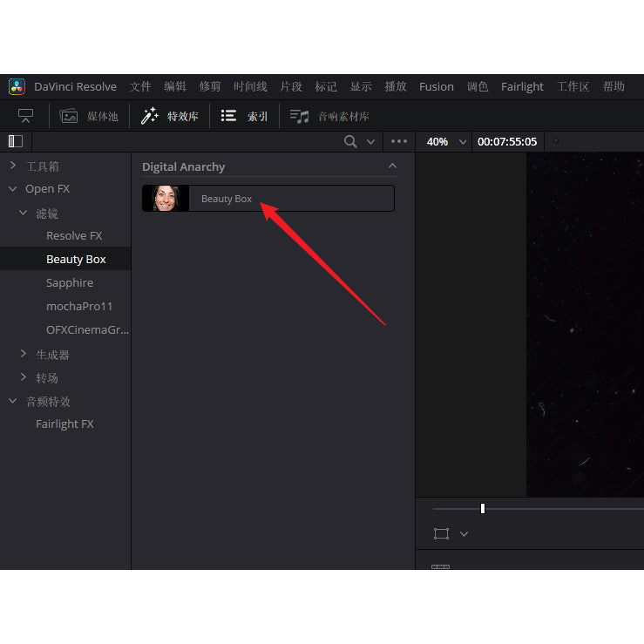Expand the 转场 transitions node

pyautogui.click(x=24, y=377)
